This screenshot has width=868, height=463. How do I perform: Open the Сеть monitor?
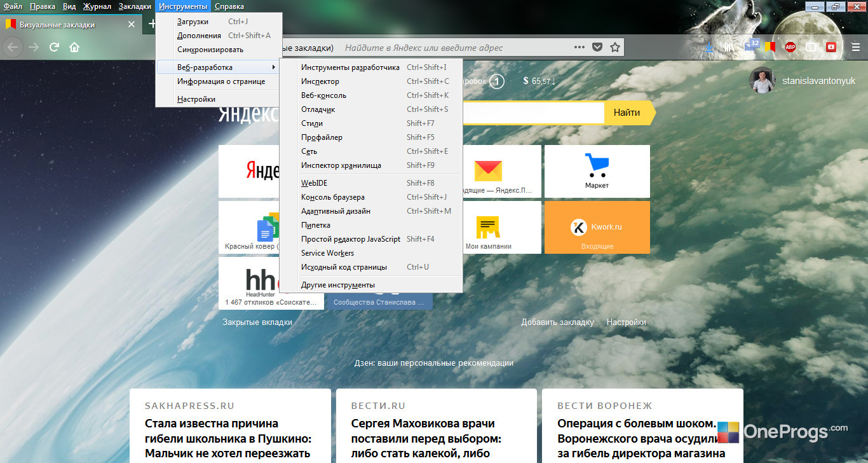point(371,151)
